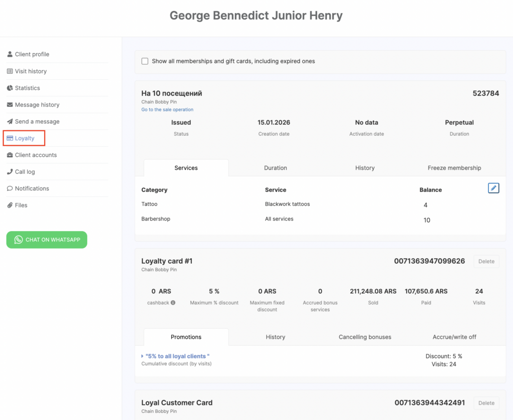
Task: Click the Files paperclip icon
Action: (x=10, y=205)
